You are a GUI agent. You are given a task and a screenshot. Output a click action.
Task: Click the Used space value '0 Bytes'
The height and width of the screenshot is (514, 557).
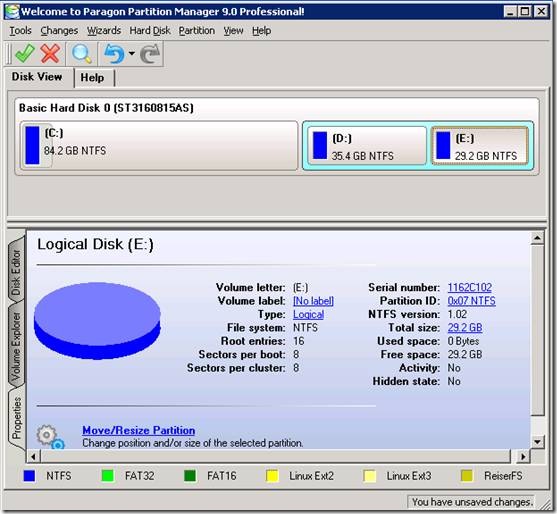(x=463, y=341)
